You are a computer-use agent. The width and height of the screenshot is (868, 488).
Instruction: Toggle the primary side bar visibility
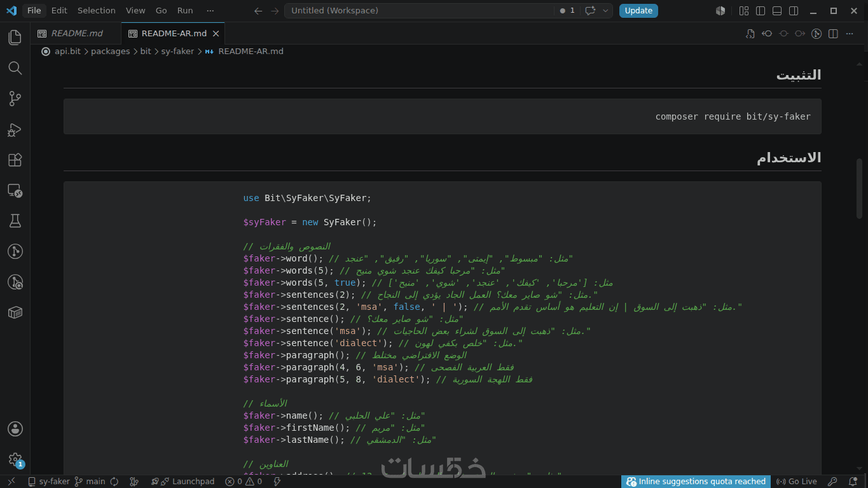pos(761,11)
